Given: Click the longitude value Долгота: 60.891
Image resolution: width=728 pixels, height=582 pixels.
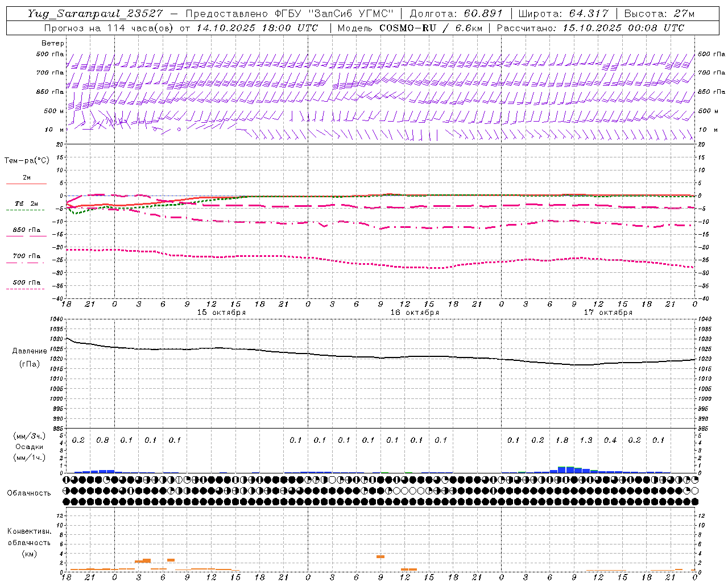Looking at the screenshot, I should (456, 14).
